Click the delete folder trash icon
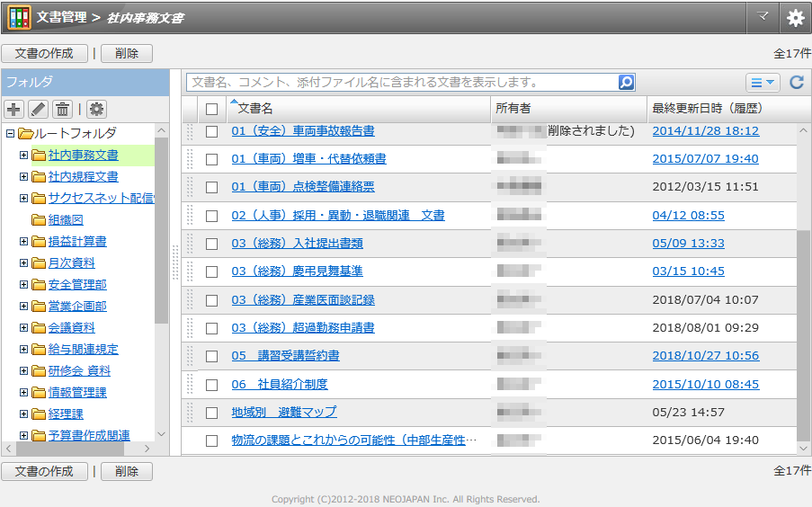812x507 pixels. [x=62, y=109]
